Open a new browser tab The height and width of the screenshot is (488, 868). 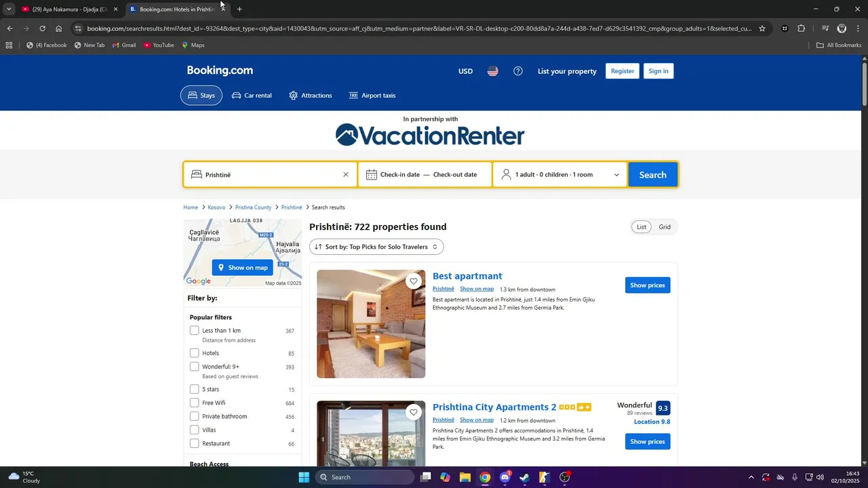tap(239, 9)
